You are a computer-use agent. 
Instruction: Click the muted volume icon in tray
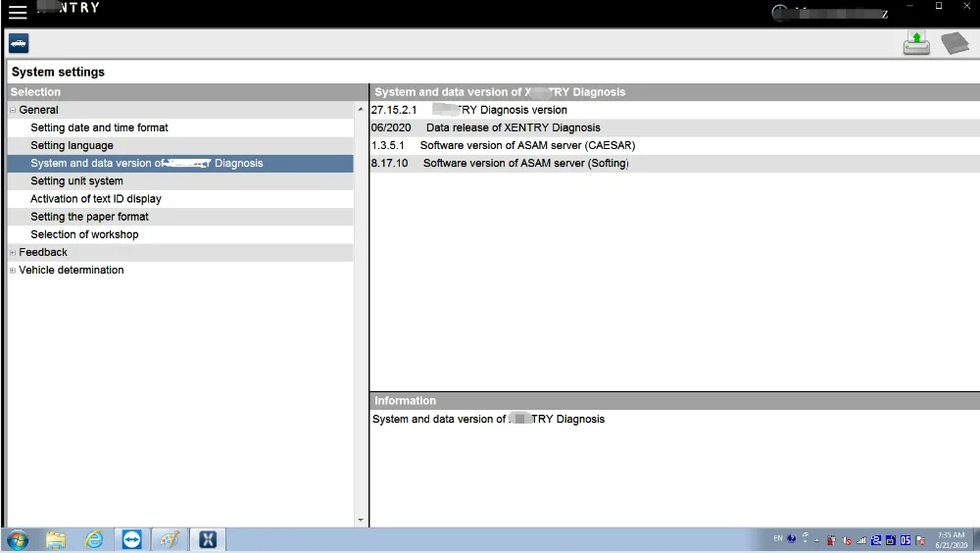click(x=847, y=540)
